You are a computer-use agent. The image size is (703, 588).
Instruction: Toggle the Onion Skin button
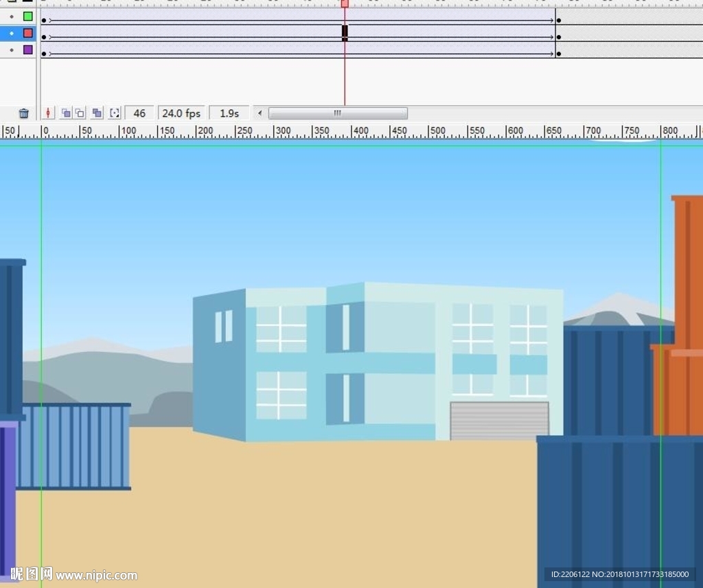pyautogui.click(x=66, y=113)
